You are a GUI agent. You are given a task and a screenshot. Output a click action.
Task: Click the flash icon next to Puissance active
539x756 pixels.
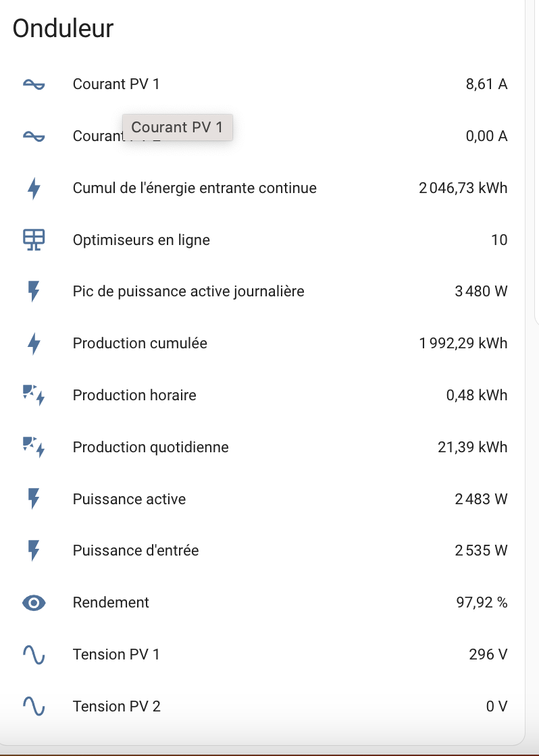34,499
